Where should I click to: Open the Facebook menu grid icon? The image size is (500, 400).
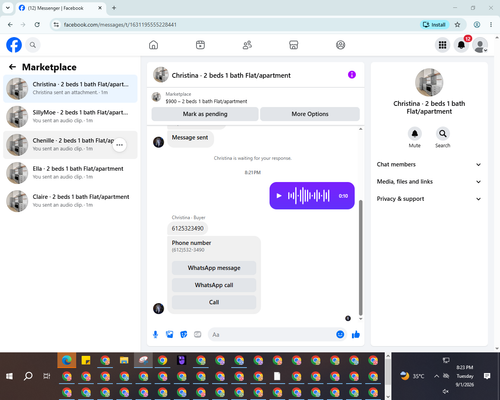[x=442, y=45]
